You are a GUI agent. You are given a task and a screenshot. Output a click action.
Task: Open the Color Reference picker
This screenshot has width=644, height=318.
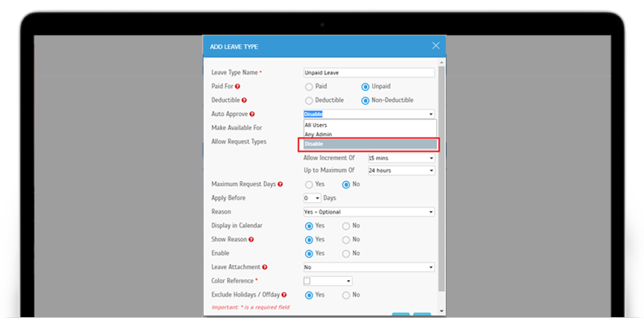328,281
